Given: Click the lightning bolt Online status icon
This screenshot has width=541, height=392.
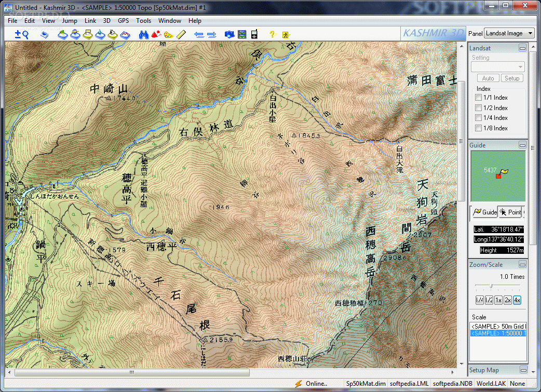Looking at the screenshot, I should [299, 383].
